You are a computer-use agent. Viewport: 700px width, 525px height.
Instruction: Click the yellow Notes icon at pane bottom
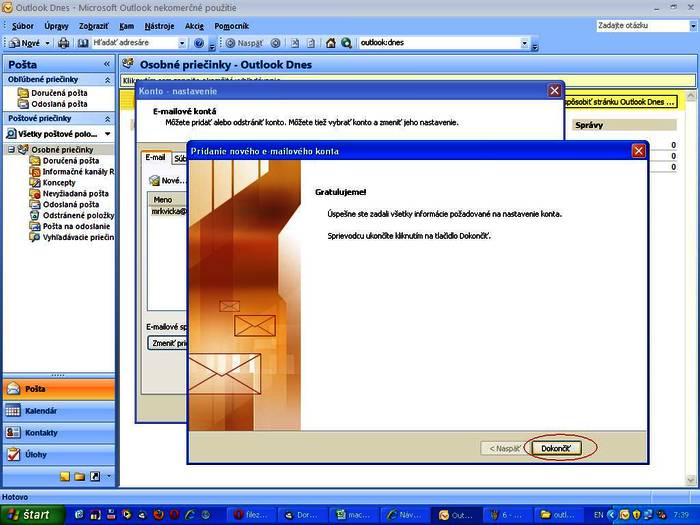click(x=65, y=476)
